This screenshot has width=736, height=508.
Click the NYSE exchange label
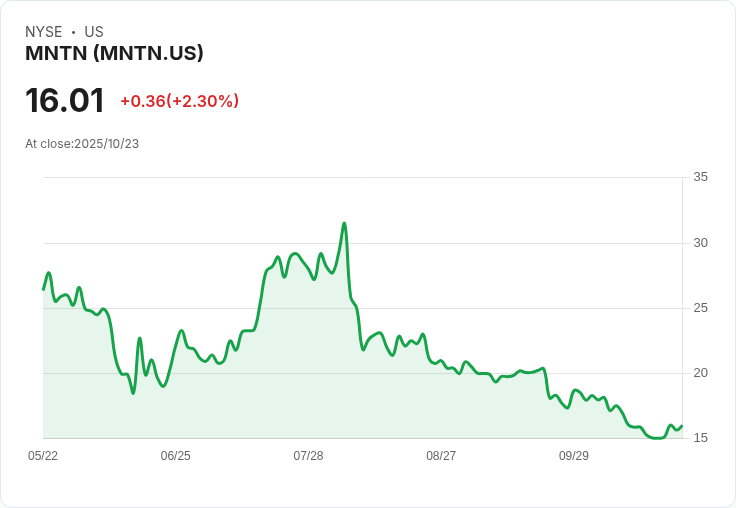43,32
